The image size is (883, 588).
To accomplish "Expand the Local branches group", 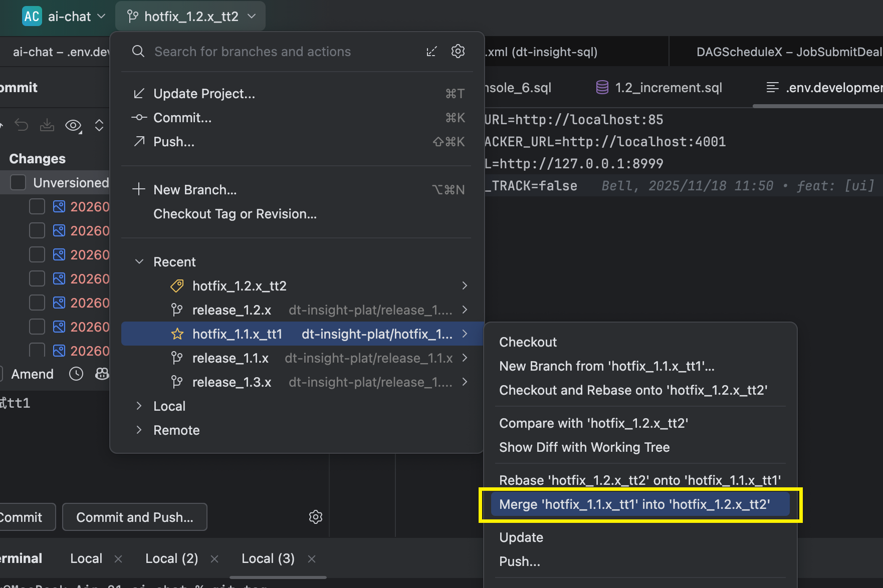I will 139,406.
